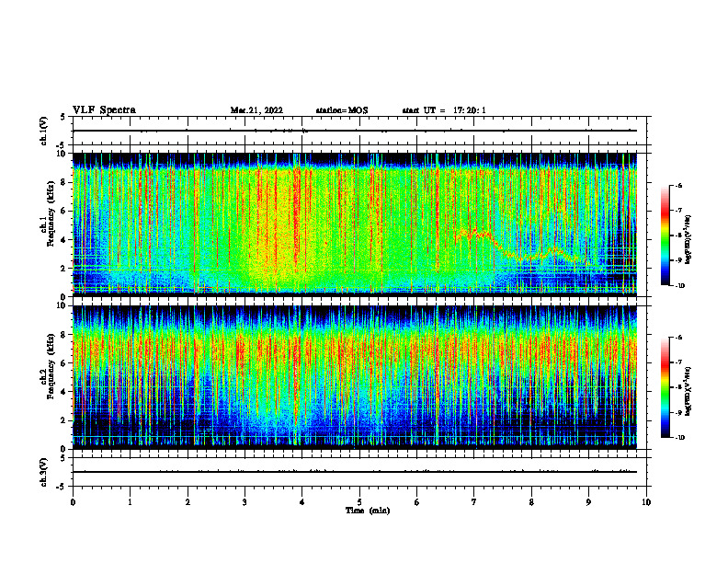Click the ch.2 color bar log(PSD) label
This screenshot has height=563, width=728.
[x=688, y=392]
